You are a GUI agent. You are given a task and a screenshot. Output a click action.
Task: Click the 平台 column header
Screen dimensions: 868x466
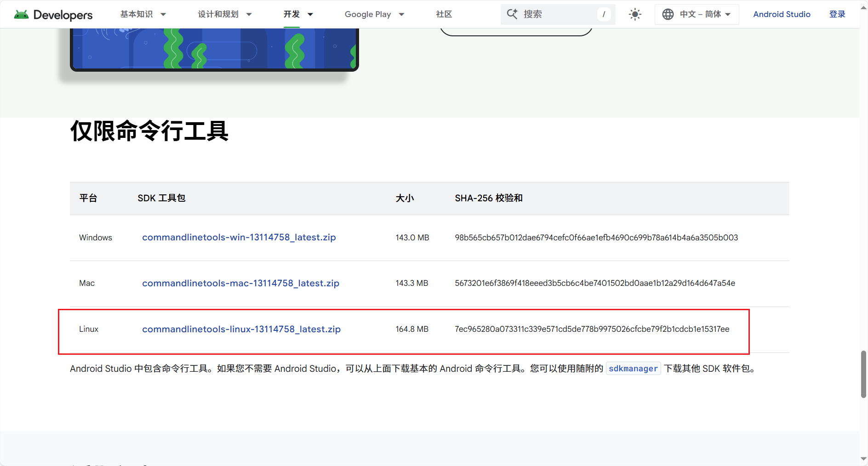[88, 198]
